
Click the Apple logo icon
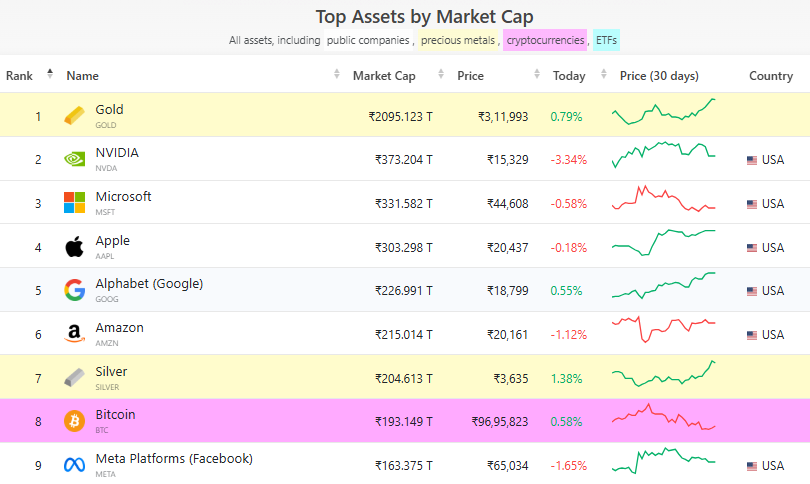click(74, 247)
